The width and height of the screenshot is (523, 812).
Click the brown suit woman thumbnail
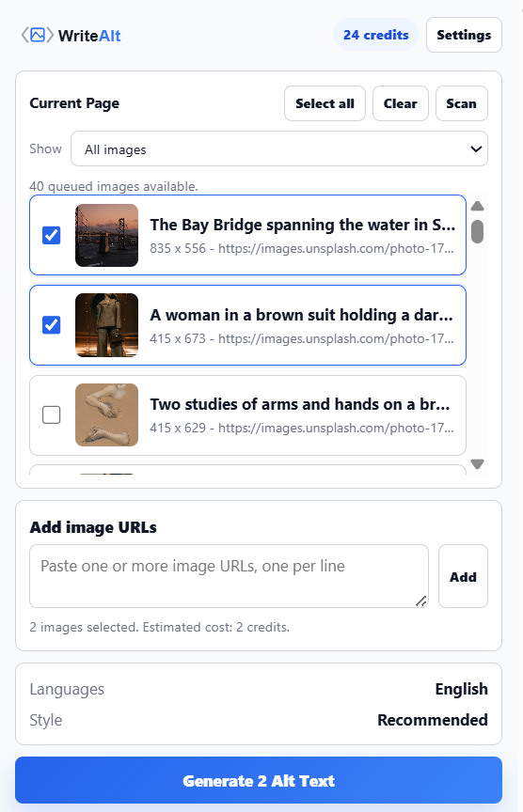click(107, 325)
